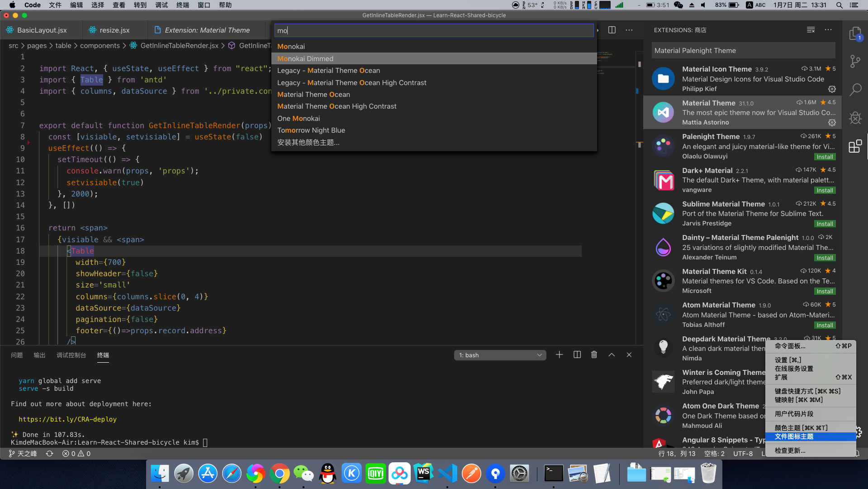Choose Material Theme Ocean High Contrast
This screenshot has height=489, width=868.
[x=434, y=106]
